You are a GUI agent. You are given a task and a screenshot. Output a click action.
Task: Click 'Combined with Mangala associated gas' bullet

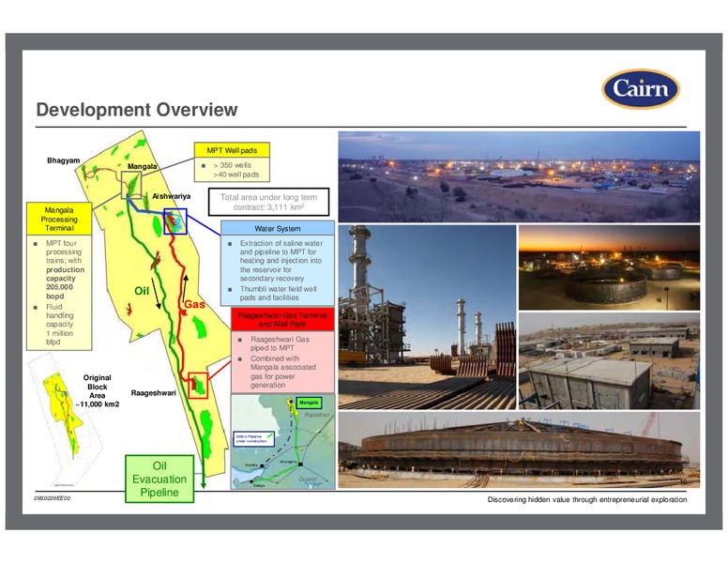tap(282, 372)
